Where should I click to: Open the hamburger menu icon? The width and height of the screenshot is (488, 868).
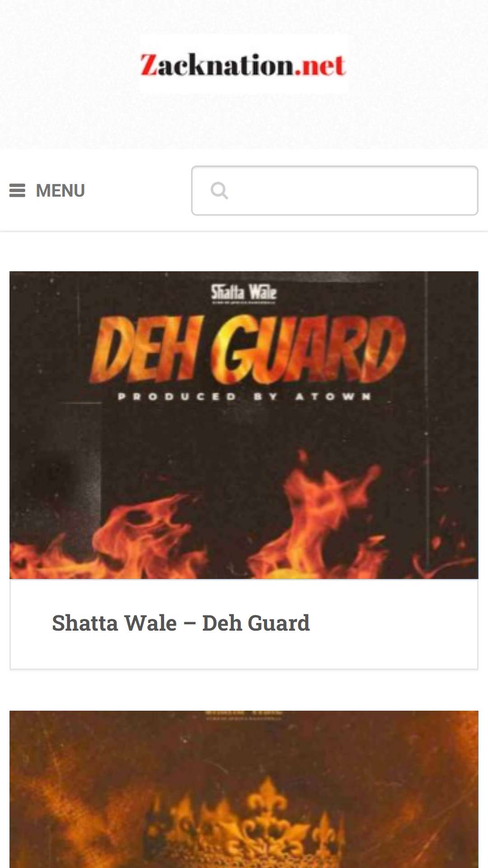(17, 191)
